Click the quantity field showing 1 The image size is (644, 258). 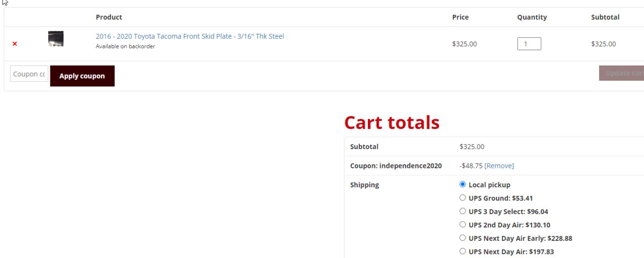point(529,44)
